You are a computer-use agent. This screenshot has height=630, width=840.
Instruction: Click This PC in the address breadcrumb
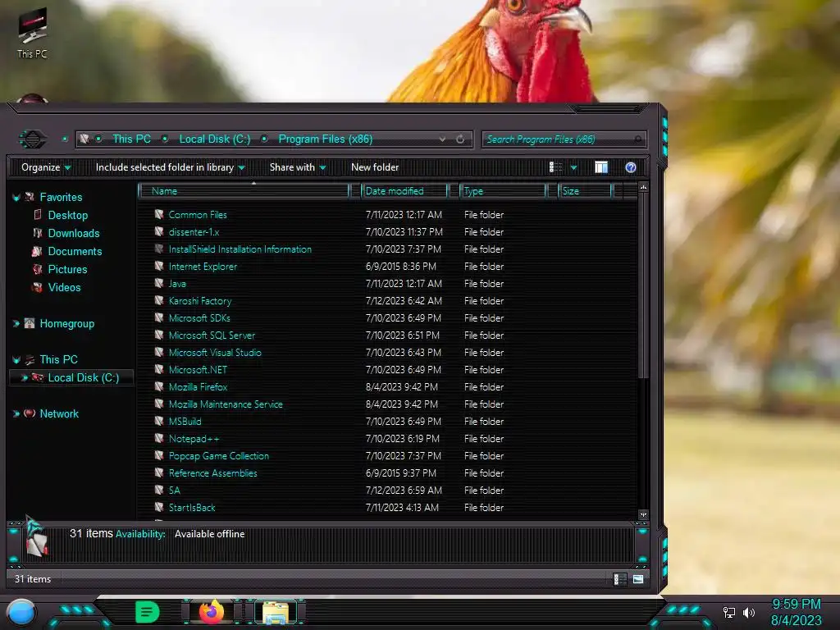(x=131, y=139)
